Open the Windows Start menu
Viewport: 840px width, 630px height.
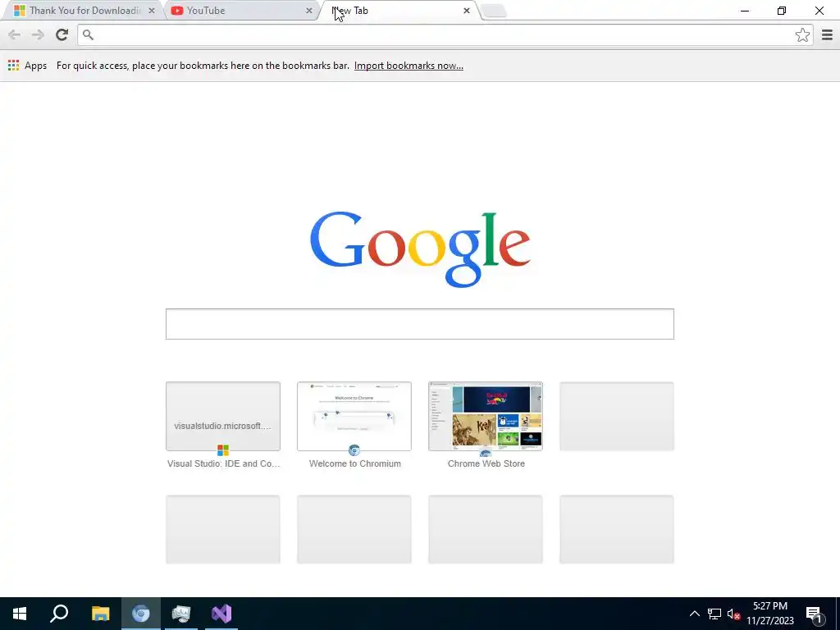[20, 614]
